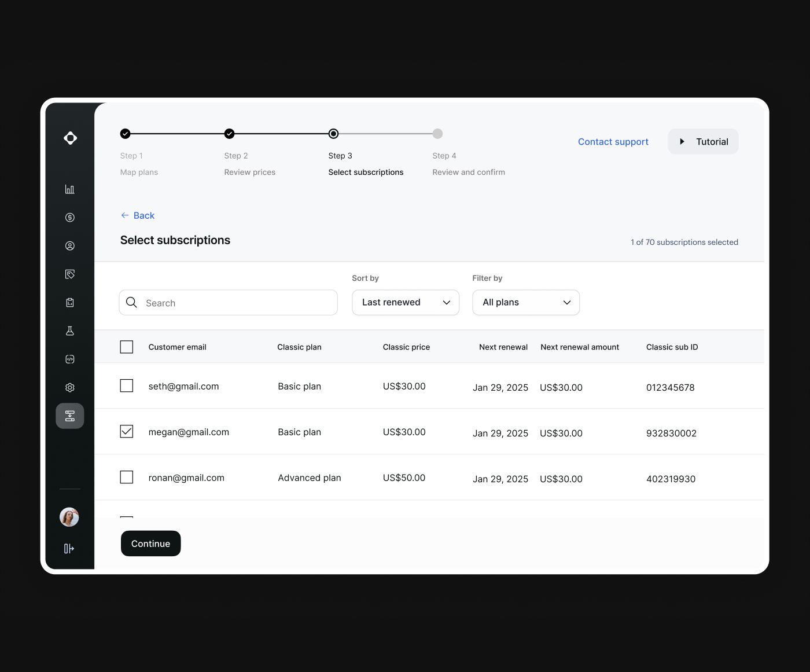Viewport: 810px width, 672px height.
Task: Open the clipboard reports icon
Action: (69, 302)
